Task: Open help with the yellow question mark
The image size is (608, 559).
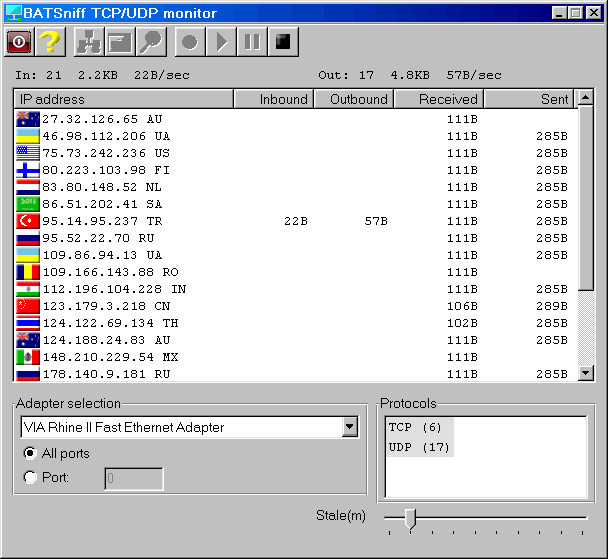Action: point(50,41)
